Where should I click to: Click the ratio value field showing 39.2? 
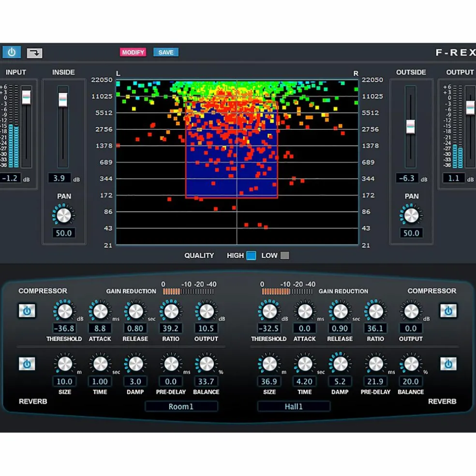click(x=171, y=328)
